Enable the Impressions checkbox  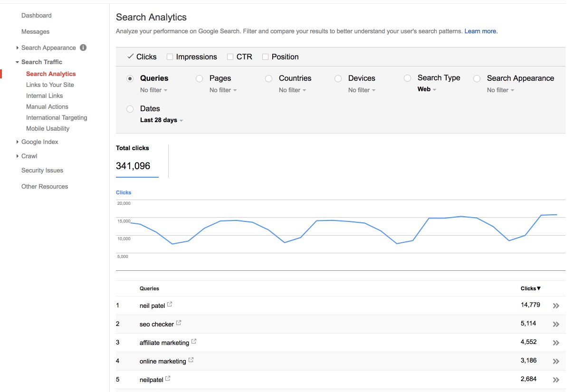pos(170,57)
